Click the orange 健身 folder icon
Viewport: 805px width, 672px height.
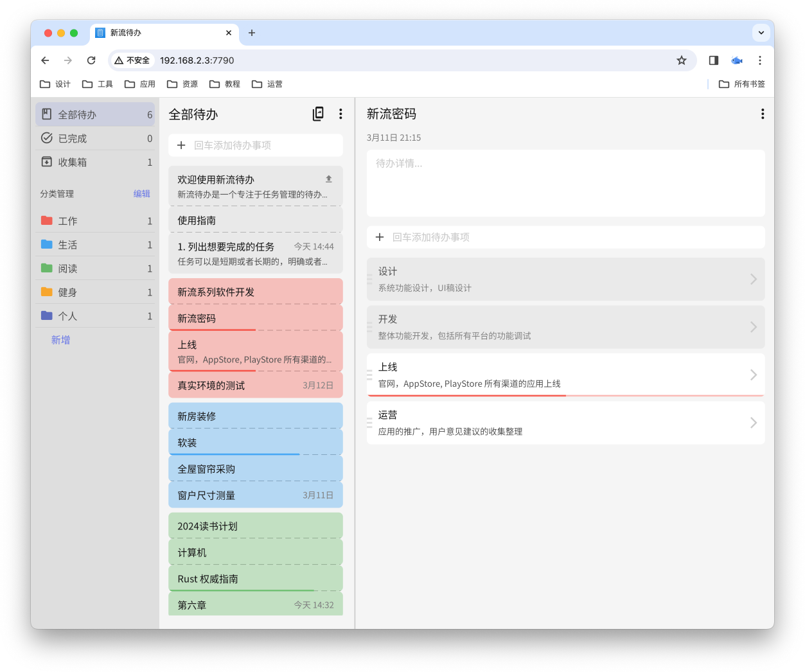point(47,292)
